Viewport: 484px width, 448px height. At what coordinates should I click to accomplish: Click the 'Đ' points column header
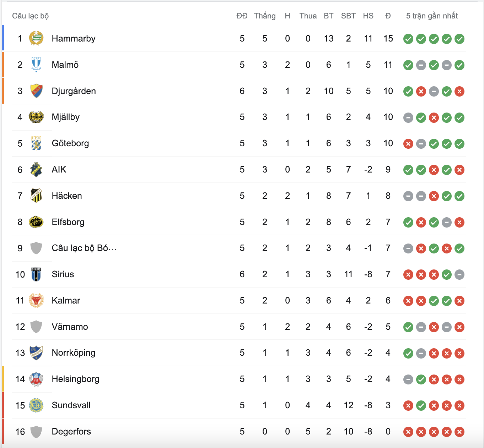click(388, 16)
